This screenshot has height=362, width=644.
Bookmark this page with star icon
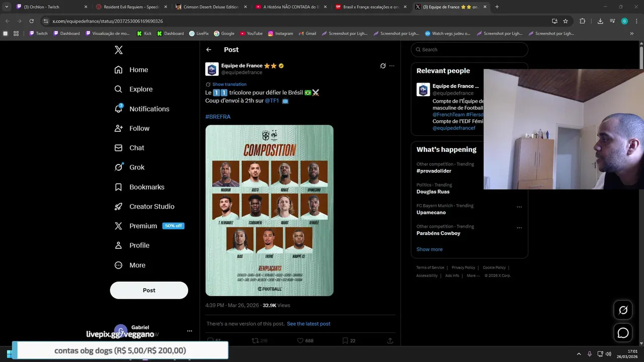pos(566,21)
